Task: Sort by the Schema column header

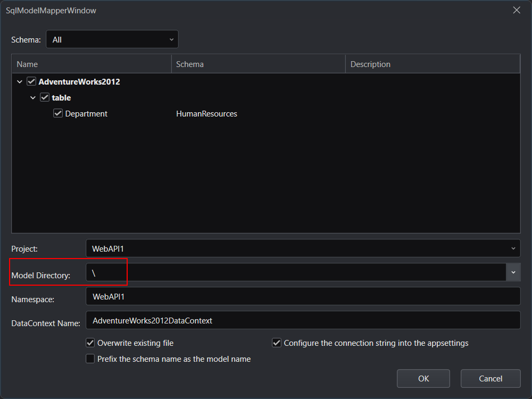Action: [x=258, y=64]
